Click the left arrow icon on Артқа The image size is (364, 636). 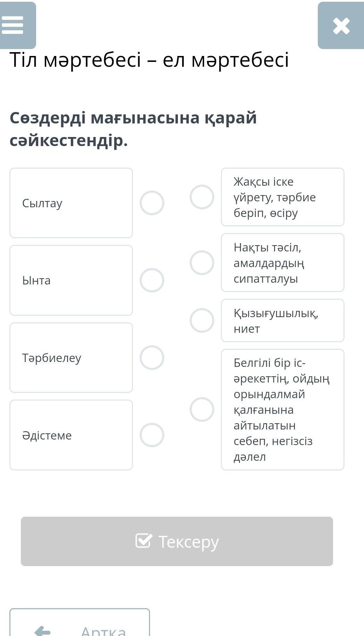[43, 631]
